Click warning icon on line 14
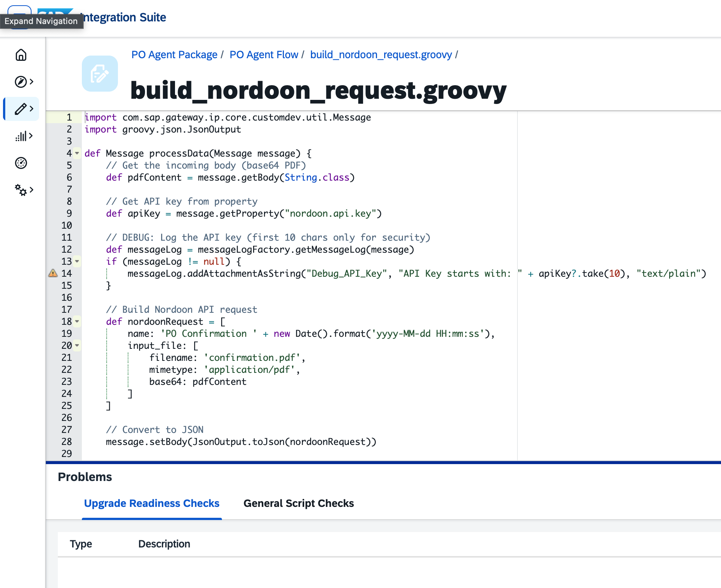Image resolution: width=721 pixels, height=588 pixels. tap(53, 273)
